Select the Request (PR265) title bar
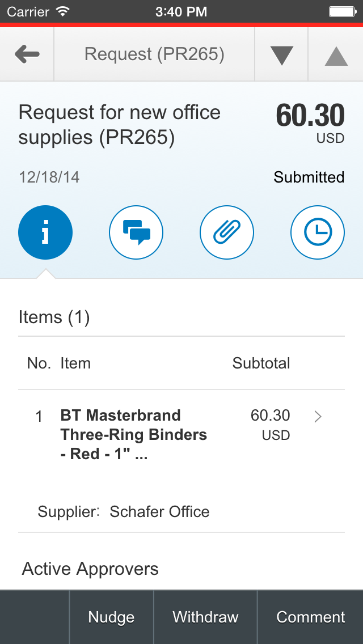 tap(155, 54)
